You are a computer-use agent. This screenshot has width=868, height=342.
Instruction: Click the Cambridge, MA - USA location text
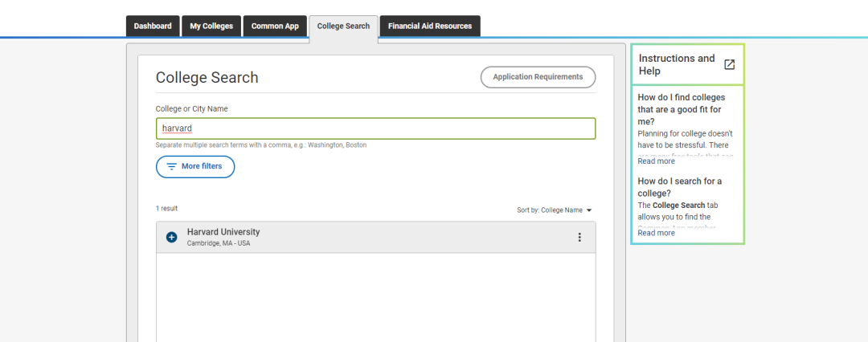click(219, 243)
